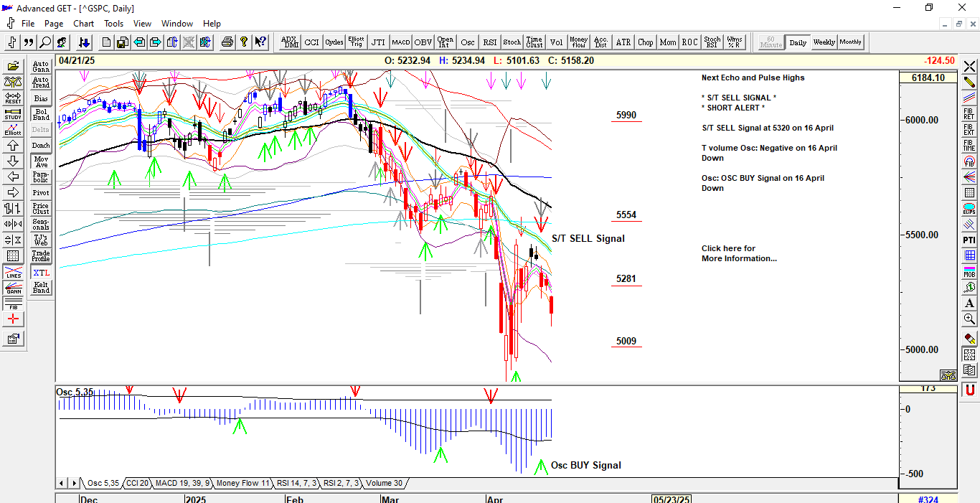The width and height of the screenshot is (980, 503).
Task: Toggle the Bol Band study button
Action: [41, 114]
